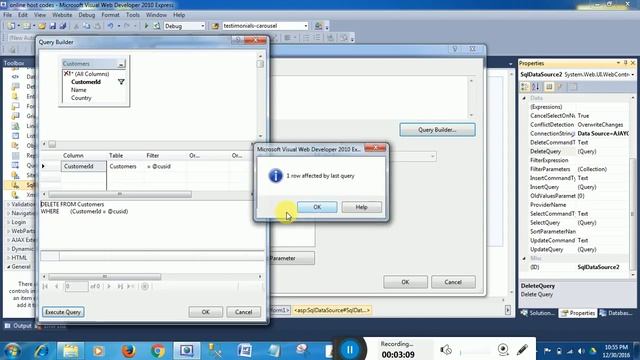Open the Output tab at the bottom
Screen dimensions: 640x360
(x=18, y=326)
